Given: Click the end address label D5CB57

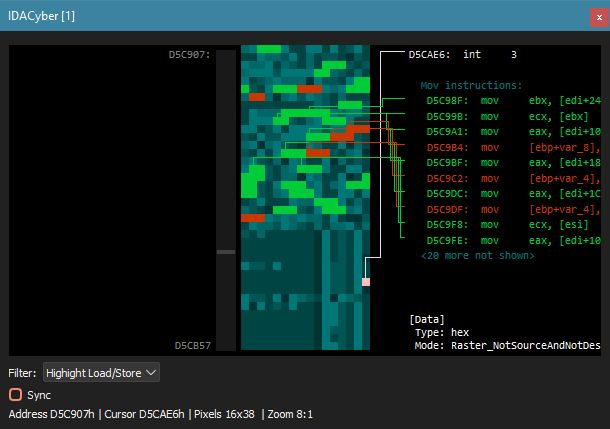Looking at the screenshot, I should pos(193,345).
